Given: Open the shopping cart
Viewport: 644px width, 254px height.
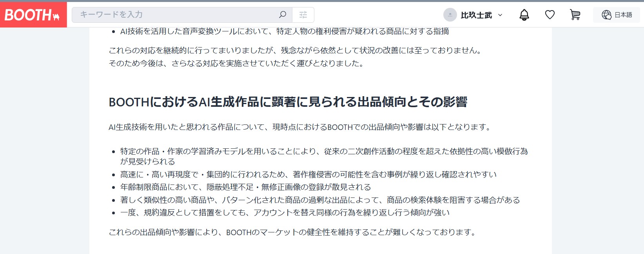Looking at the screenshot, I should coord(575,15).
